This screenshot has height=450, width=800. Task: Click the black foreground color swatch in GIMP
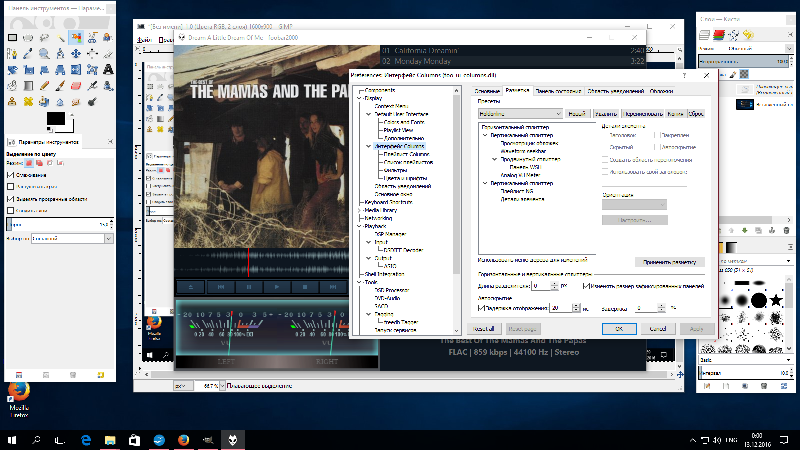click(x=55, y=117)
